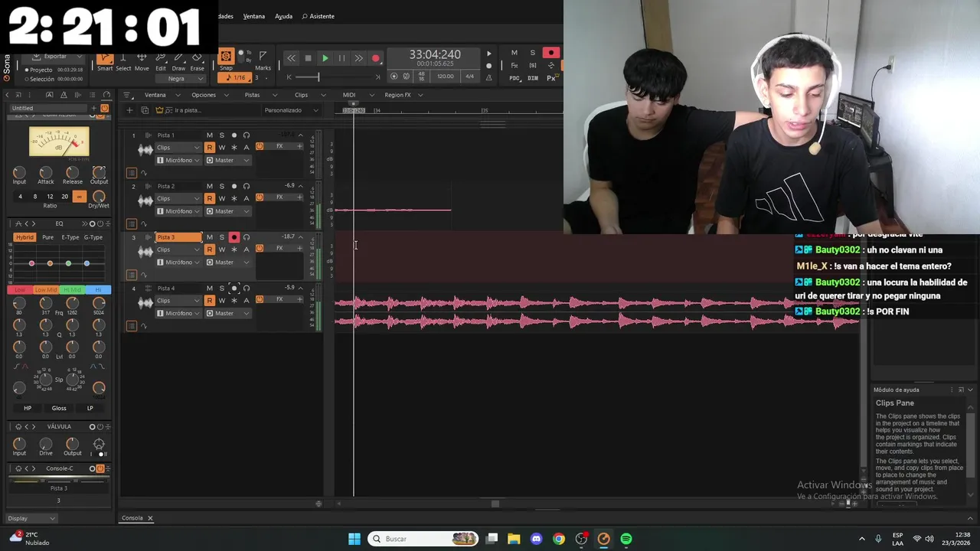Pause the transport

[341, 58]
